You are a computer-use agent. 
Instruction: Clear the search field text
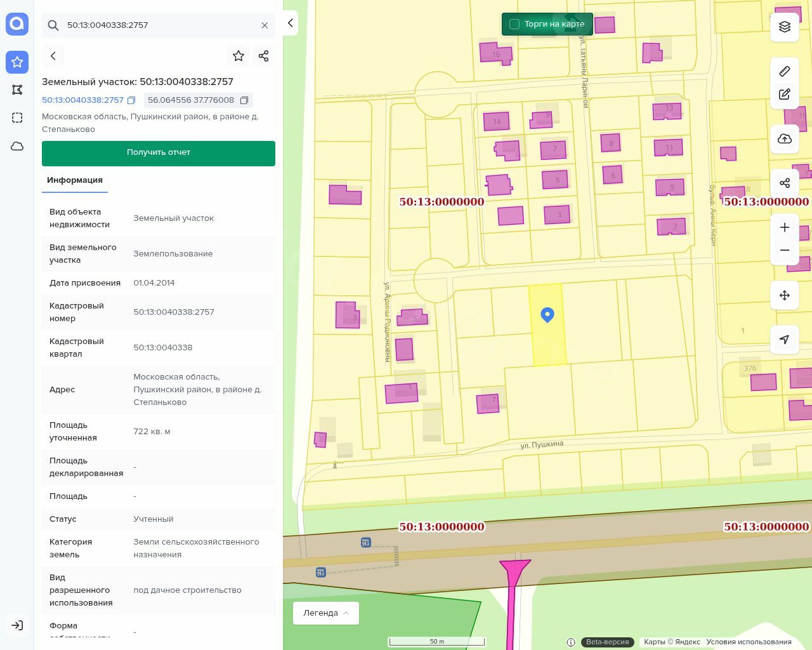click(265, 25)
